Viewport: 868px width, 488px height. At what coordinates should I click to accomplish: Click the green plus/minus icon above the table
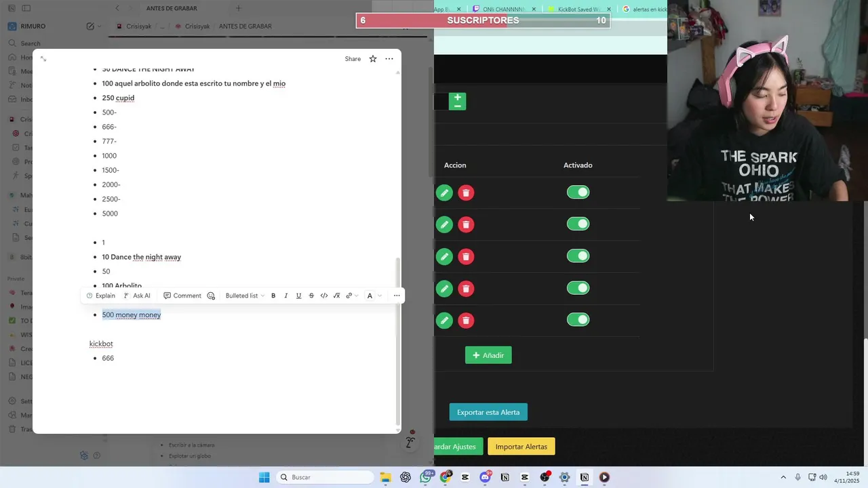coord(457,102)
